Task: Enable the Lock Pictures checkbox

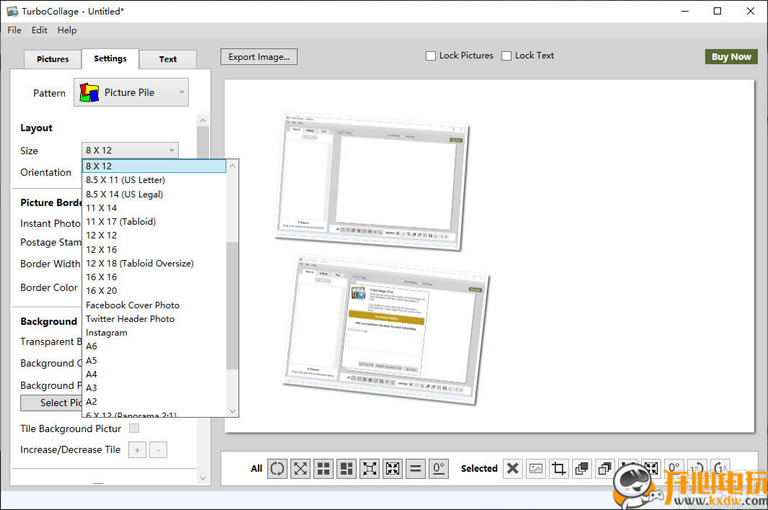Action: click(x=431, y=56)
